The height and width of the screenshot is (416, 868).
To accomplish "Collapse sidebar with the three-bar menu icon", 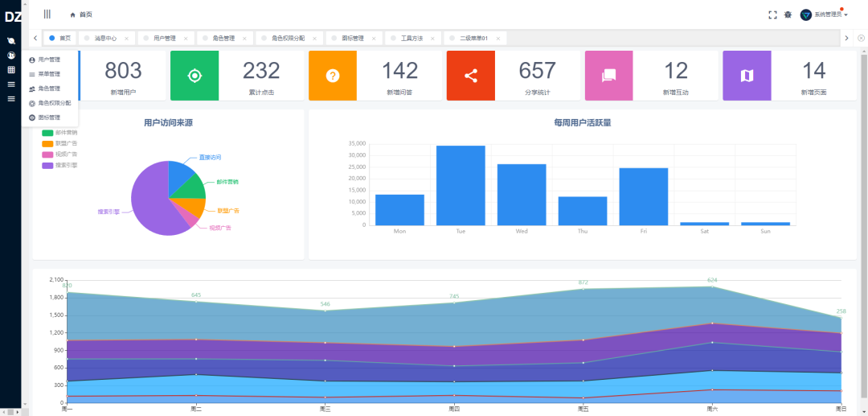I will (x=47, y=14).
